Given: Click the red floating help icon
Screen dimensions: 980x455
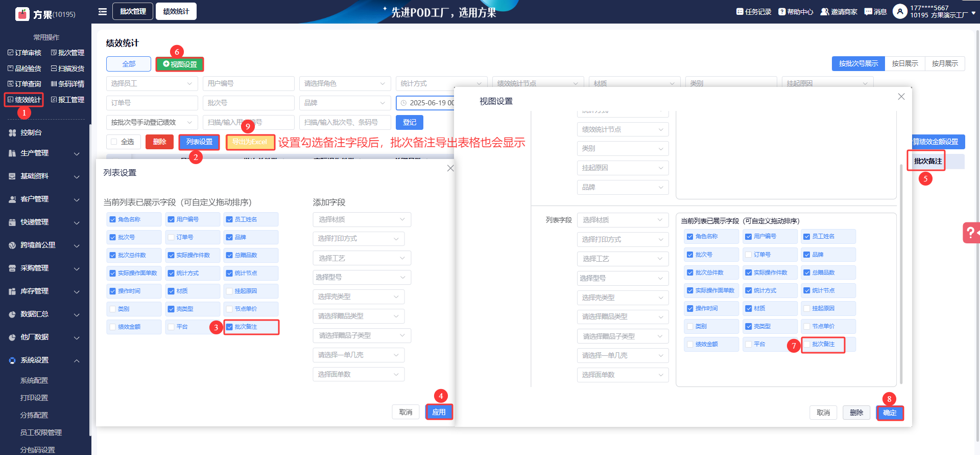Looking at the screenshot, I should pyautogui.click(x=971, y=232).
